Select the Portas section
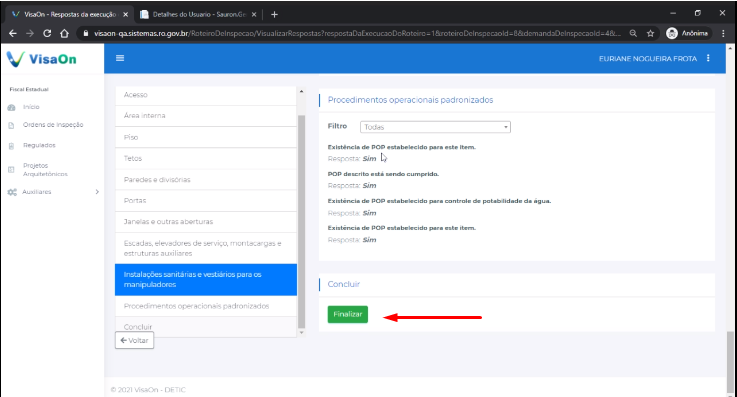Image resolution: width=737 pixels, height=397 pixels. tap(206, 201)
